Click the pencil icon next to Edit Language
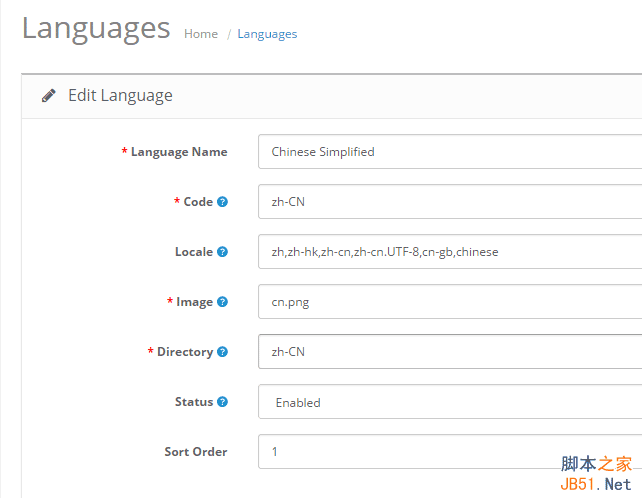 point(48,96)
